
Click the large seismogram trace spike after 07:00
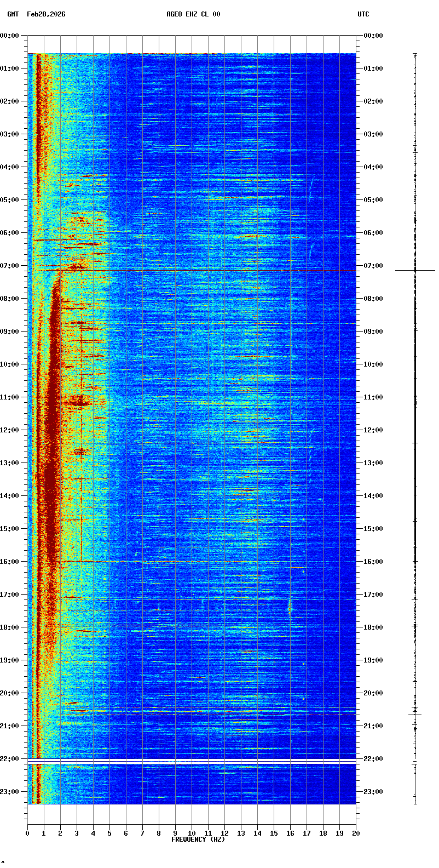click(415, 270)
